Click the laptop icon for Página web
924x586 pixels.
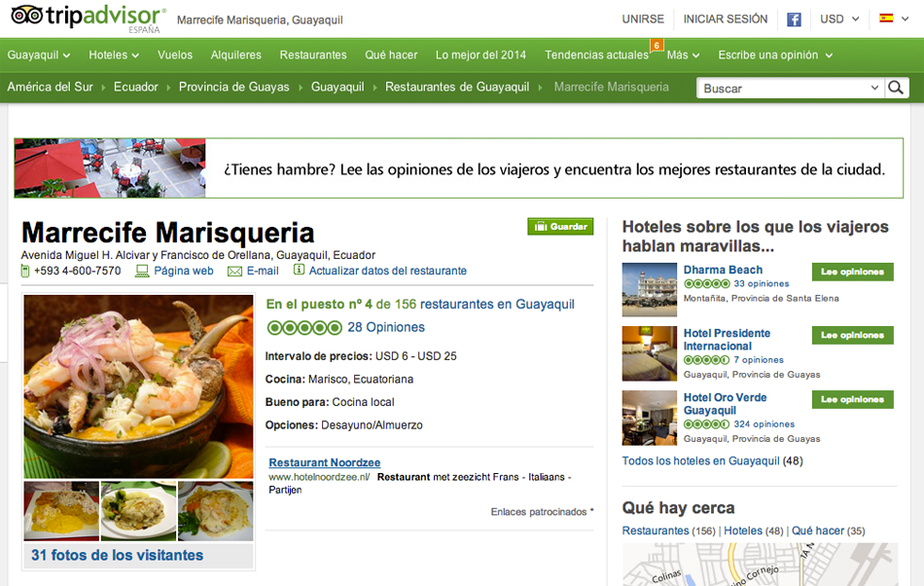[x=142, y=271]
